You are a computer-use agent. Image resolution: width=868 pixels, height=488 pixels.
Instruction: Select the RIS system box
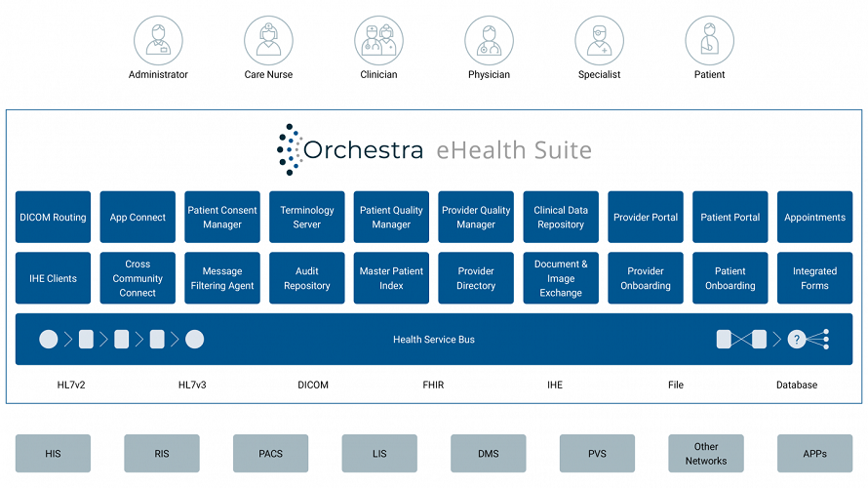coord(162,453)
